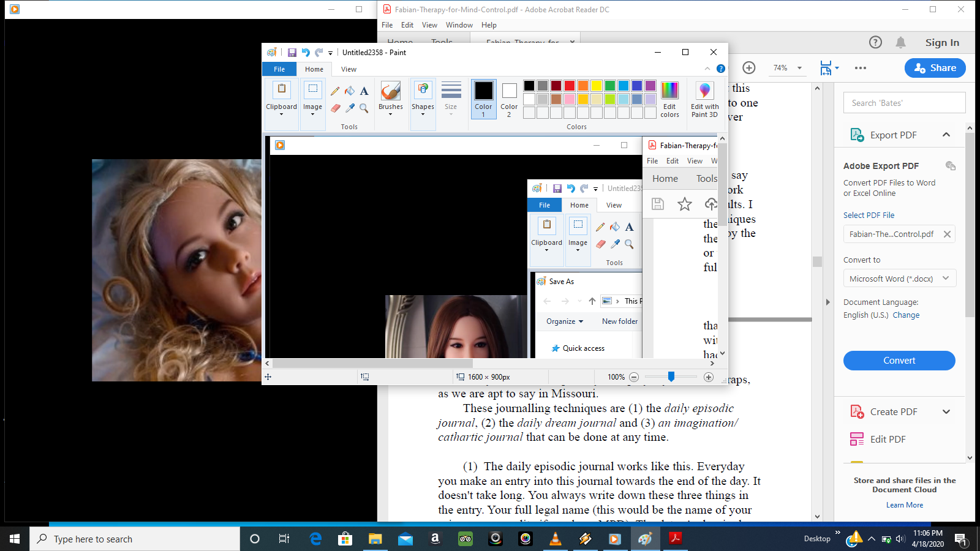The height and width of the screenshot is (551, 980).
Task: Click the Change document language link
Action: pyautogui.click(x=906, y=315)
